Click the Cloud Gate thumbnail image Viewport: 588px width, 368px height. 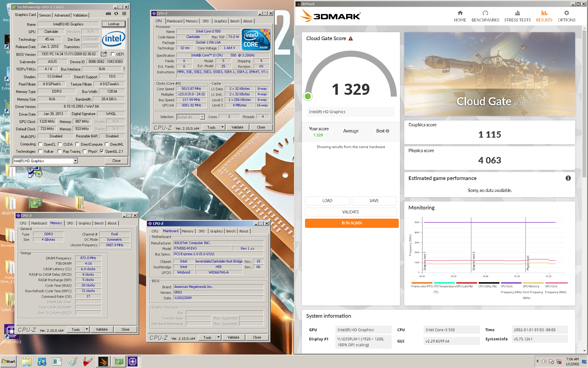(x=489, y=74)
